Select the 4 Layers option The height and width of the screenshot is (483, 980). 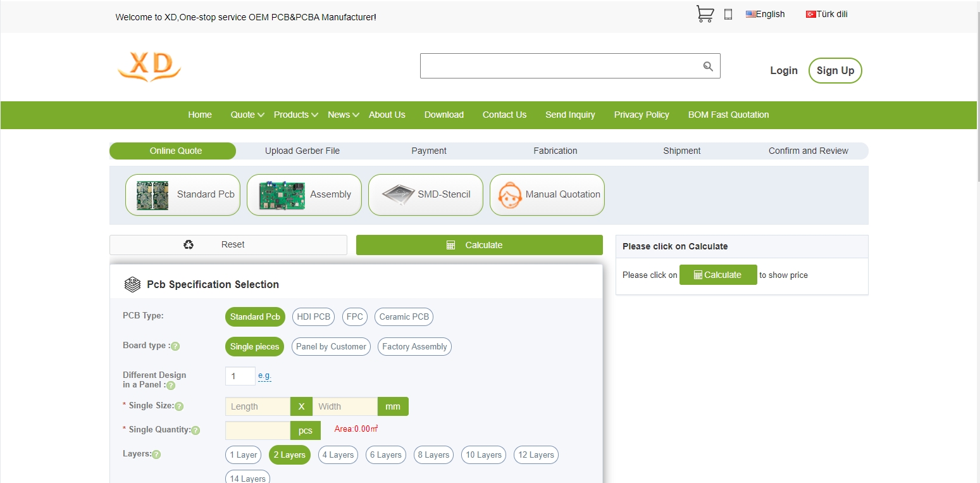338,455
